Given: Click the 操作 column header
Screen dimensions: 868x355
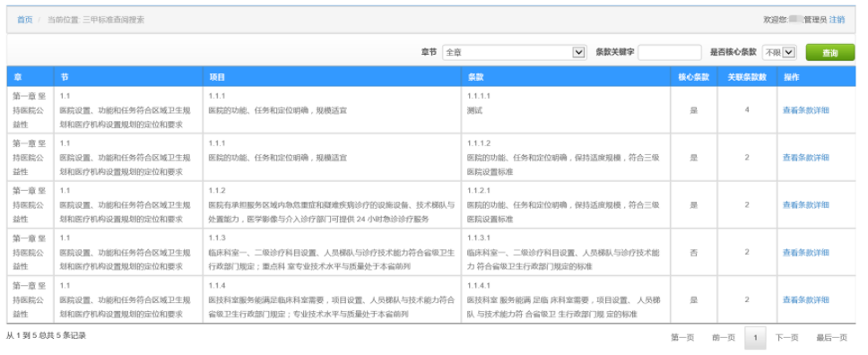Looking at the screenshot, I should click(x=816, y=77).
